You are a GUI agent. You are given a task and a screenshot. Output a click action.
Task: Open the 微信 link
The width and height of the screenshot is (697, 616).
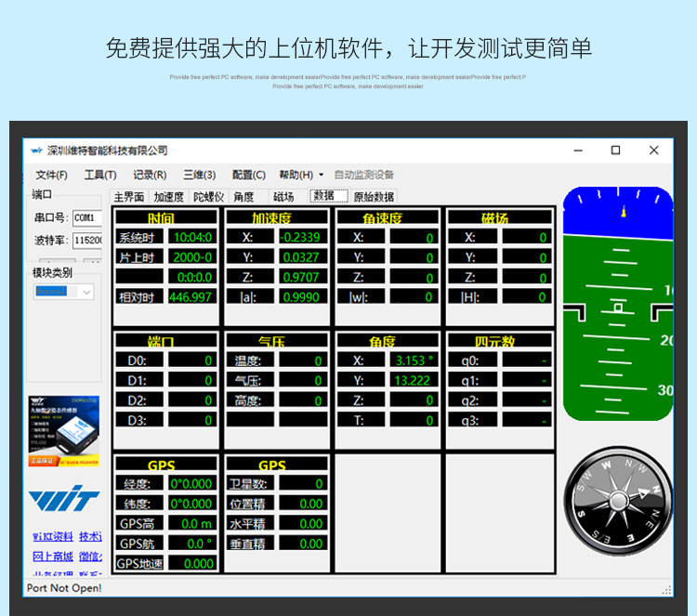tap(90, 556)
